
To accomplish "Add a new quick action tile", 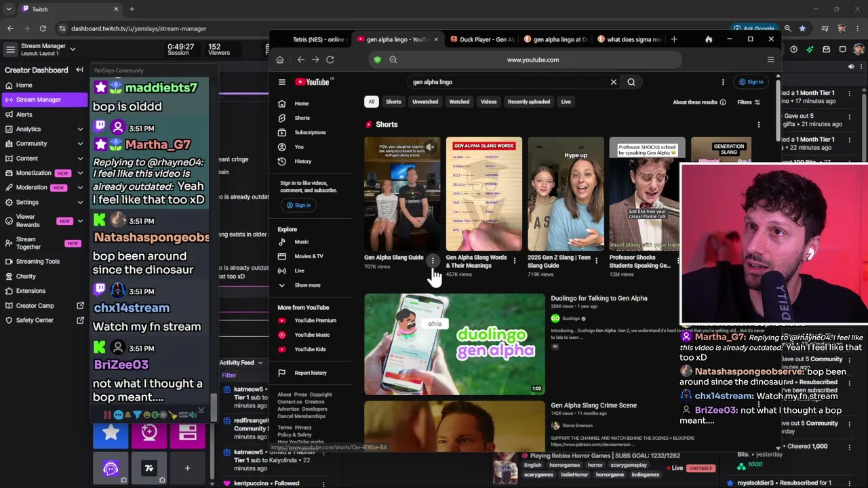I will [187, 468].
